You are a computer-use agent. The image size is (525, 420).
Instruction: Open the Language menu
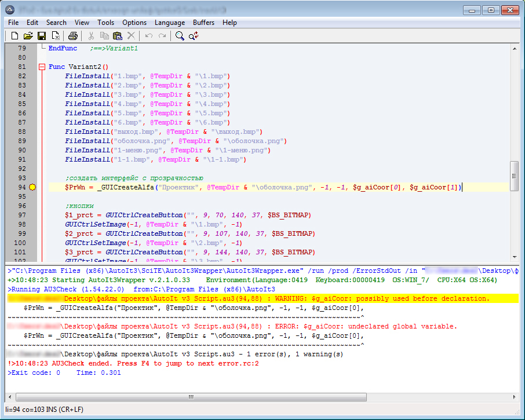point(169,23)
